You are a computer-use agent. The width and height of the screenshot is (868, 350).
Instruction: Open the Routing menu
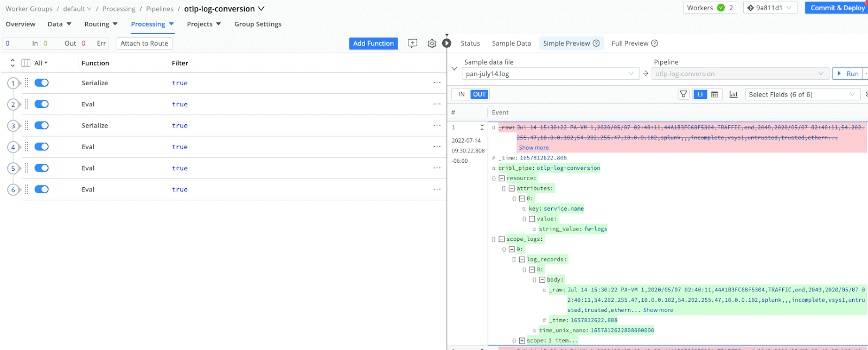(x=100, y=24)
